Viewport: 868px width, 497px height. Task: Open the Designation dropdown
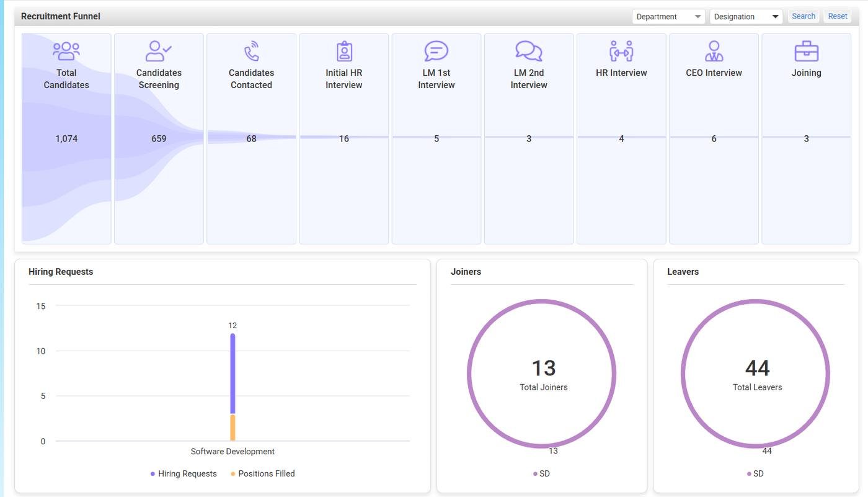pos(746,17)
